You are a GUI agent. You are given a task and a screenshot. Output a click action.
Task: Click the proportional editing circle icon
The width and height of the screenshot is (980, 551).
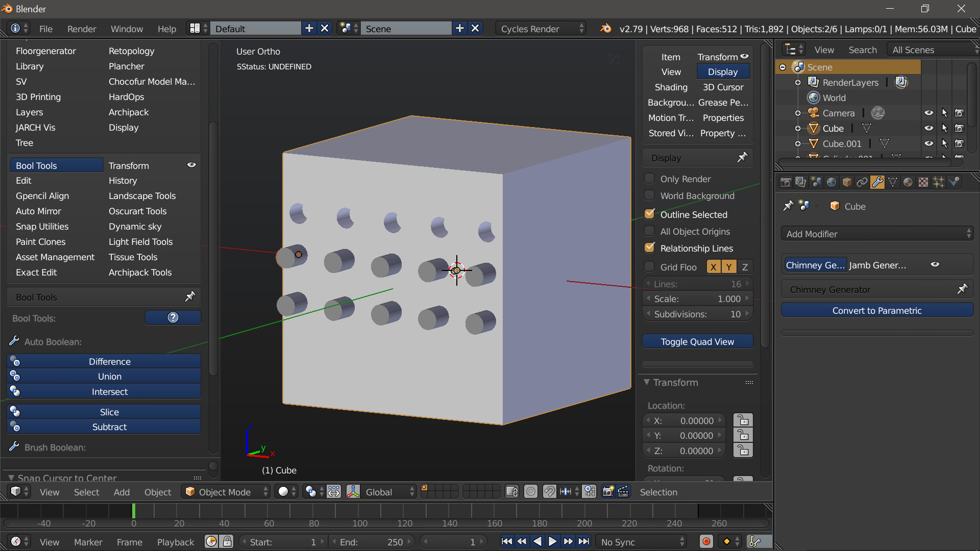pos(531,492)
